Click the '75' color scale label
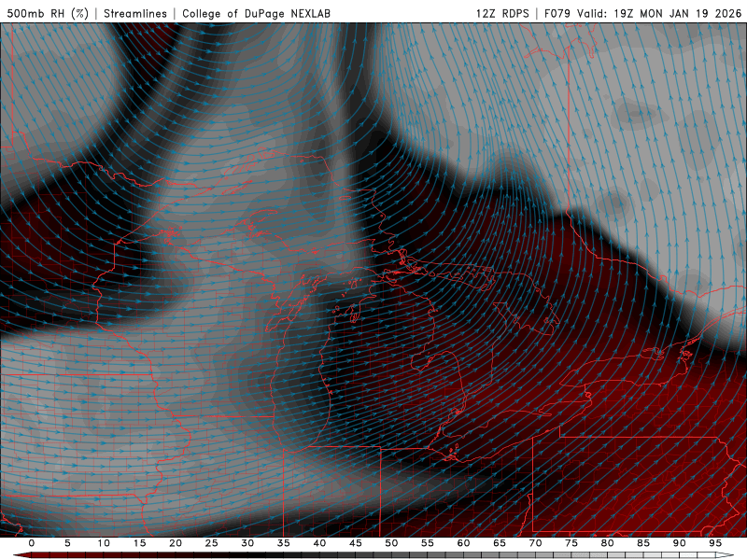 [x=571, y=543]
